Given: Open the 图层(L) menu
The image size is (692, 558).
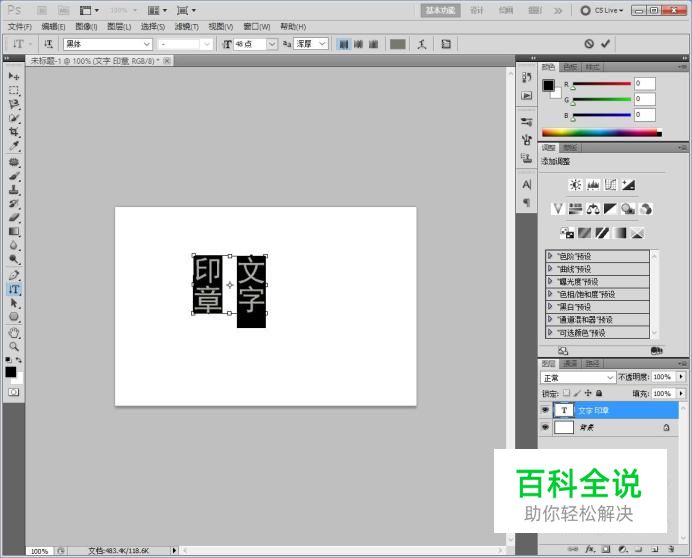Looking at the screenshot, I should [x=119, y=26].
